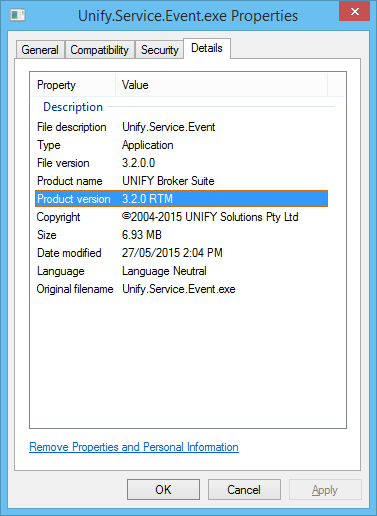Click the value Unify.Service.Event
Image resolution: width=377 pixels, height=516 pixels.
169,127
